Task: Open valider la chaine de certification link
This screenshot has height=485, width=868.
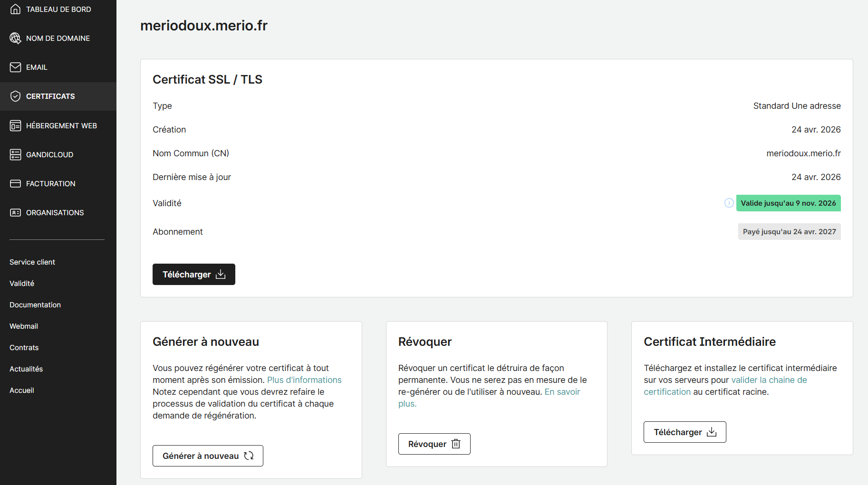Action: pyautogui.click(x=769, y=380)
